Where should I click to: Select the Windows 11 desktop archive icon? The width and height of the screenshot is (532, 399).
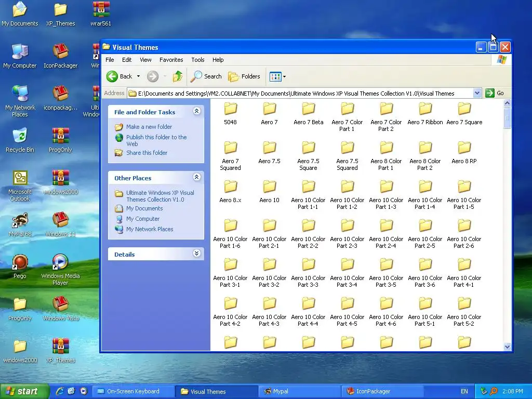click(60, 224)
